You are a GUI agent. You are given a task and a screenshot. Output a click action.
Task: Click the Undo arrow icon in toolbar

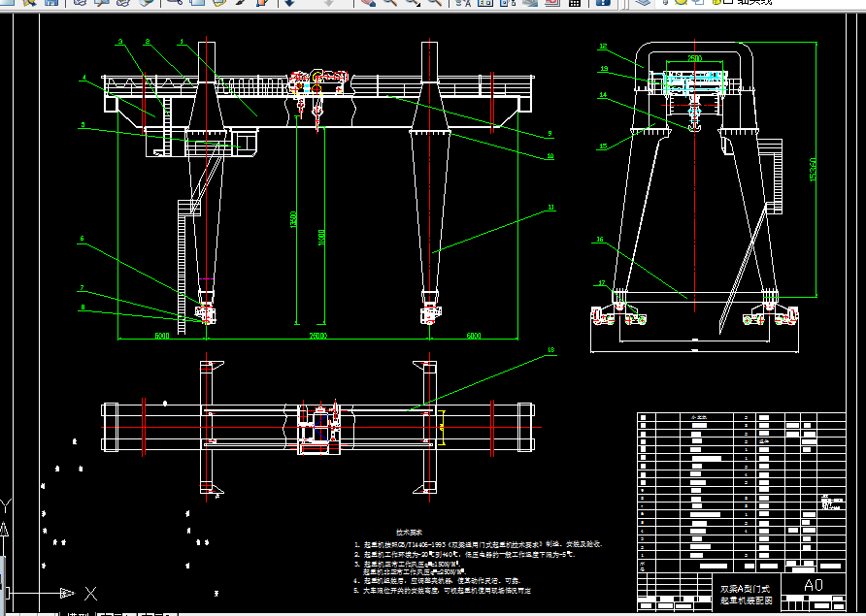[x=289, y=2]
